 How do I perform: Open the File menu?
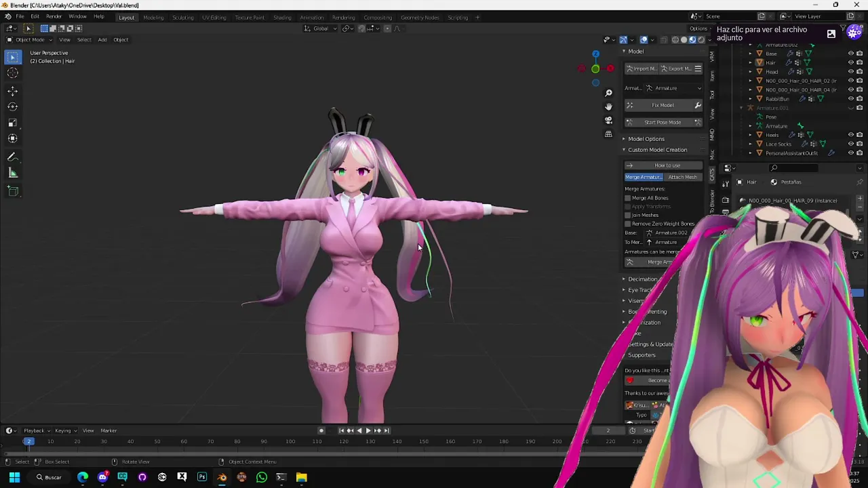click(20, 16)
